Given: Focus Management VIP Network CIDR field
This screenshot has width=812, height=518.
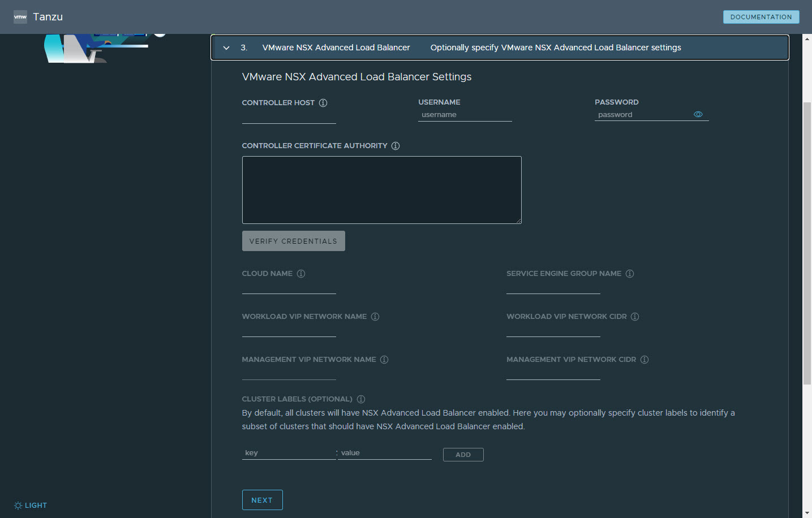Looking at the screenshot, I should 553,373.
